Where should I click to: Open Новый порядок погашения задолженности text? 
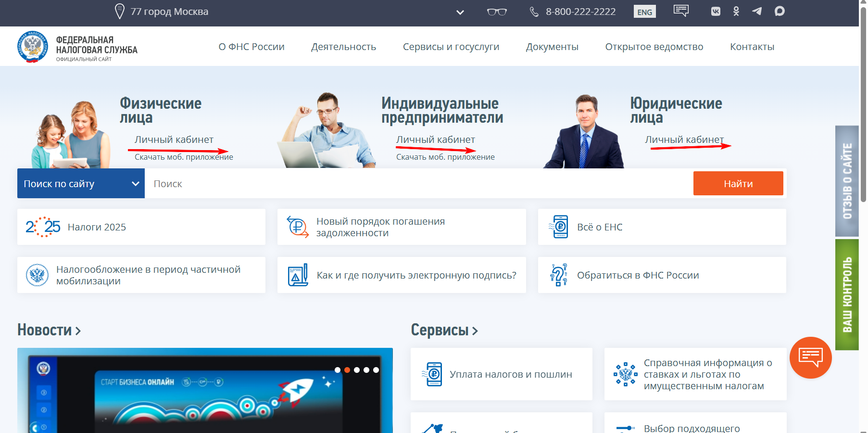click(380, 227)
